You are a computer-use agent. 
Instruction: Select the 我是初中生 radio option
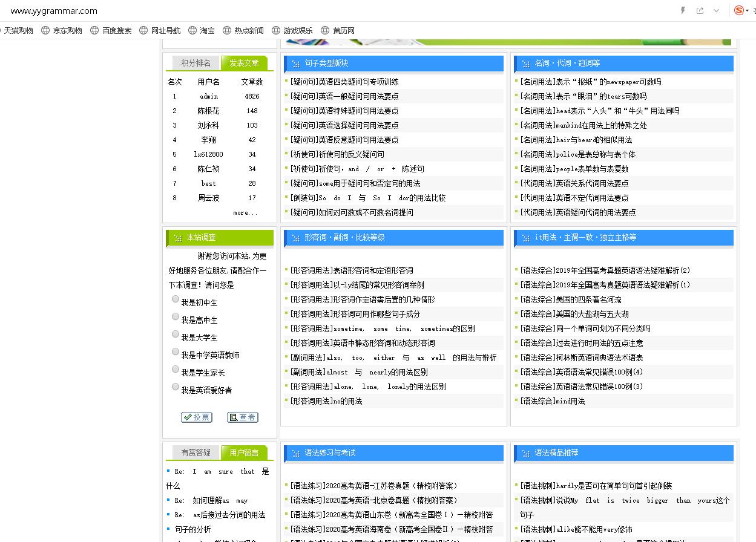175,298
